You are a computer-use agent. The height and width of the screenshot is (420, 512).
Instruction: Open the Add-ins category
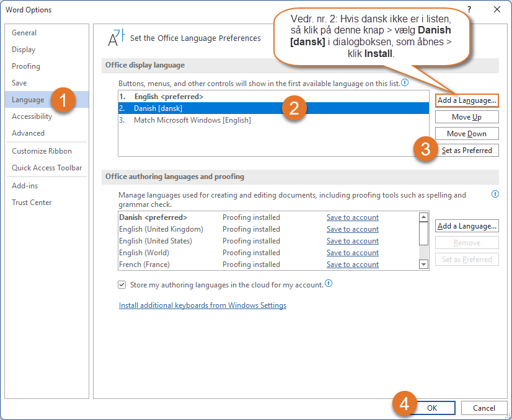pos(46,186)
